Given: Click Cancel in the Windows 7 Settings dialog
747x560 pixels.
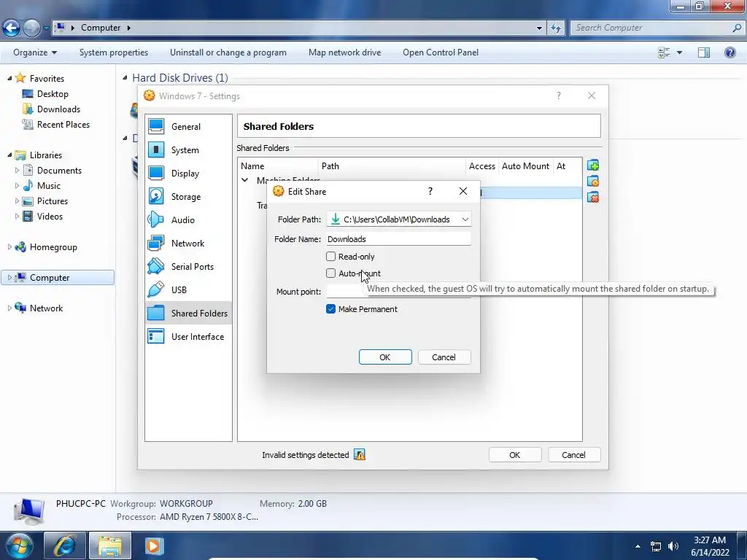Looking at the screenshot, I should (573, 455).
